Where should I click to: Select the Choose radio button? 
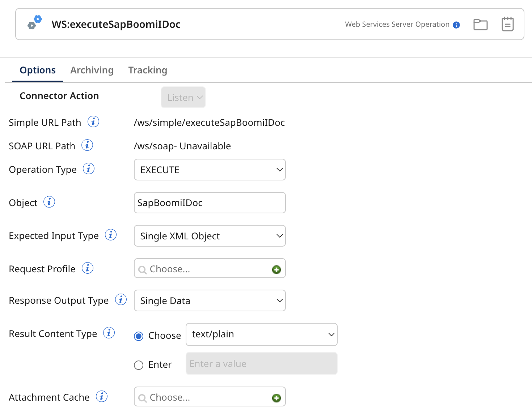tap(138, 336)
